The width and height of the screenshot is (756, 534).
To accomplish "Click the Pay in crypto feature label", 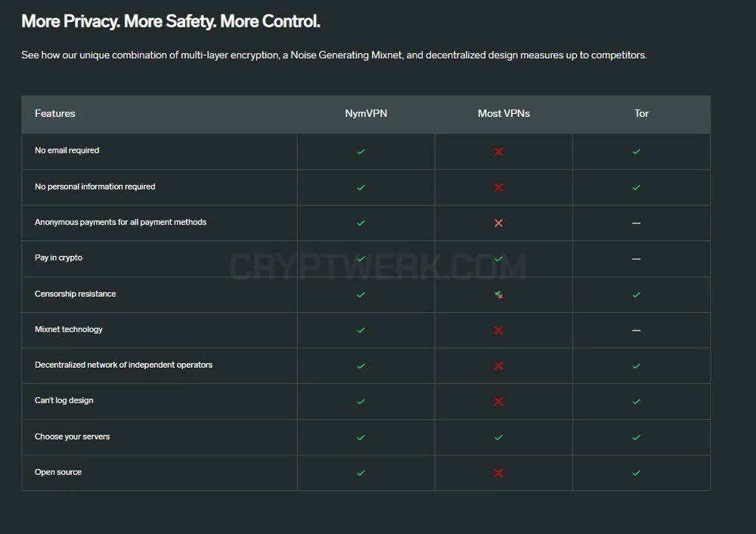I will point(58,258).
